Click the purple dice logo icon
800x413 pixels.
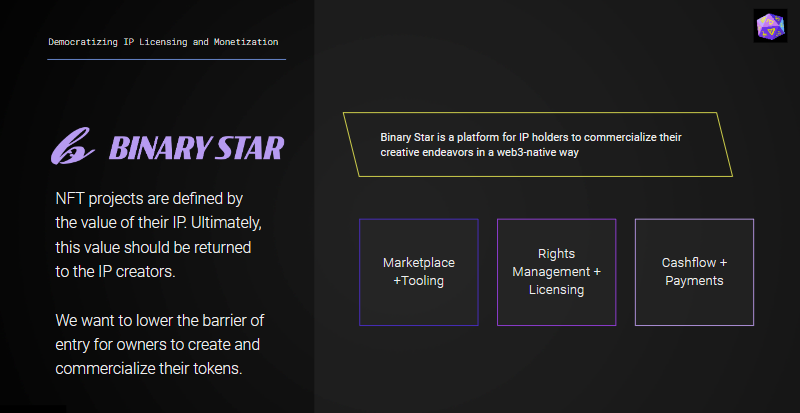click(x=770, y=26)
